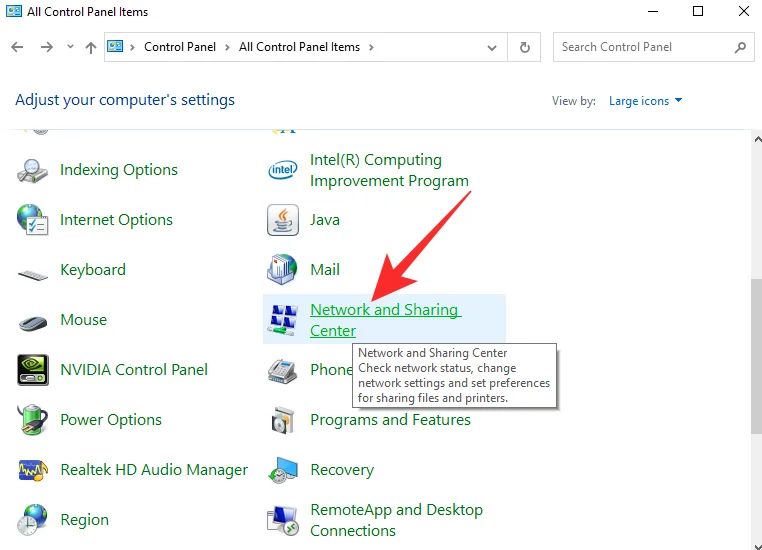Refresh the Control Panel view
The width and height of the screenshot is (762, 550).
point(524,47)
